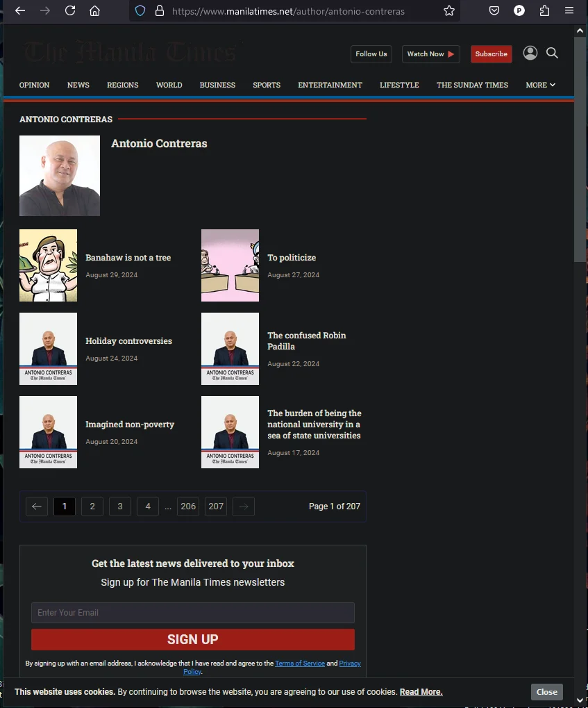Image resolution: width=588 pixels, height=708 pixels.
Task: Click the Holiday controversies thumbnail image
Action: [x=49, y=349]
